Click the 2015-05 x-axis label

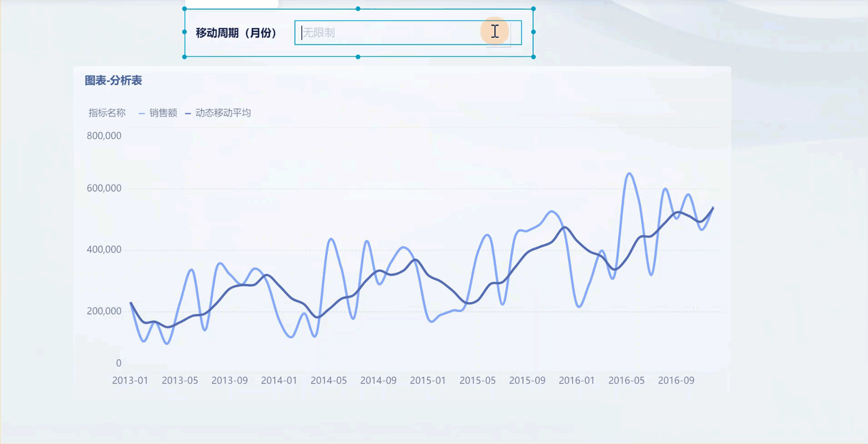478,380
